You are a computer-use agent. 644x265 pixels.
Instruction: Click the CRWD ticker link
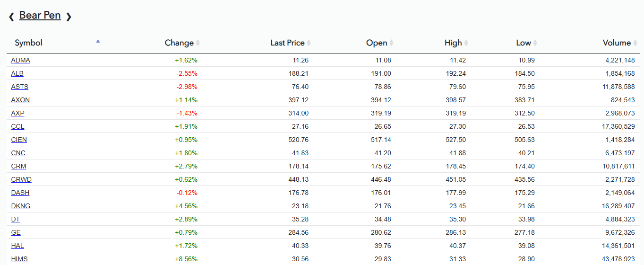[x=21, y=180]
